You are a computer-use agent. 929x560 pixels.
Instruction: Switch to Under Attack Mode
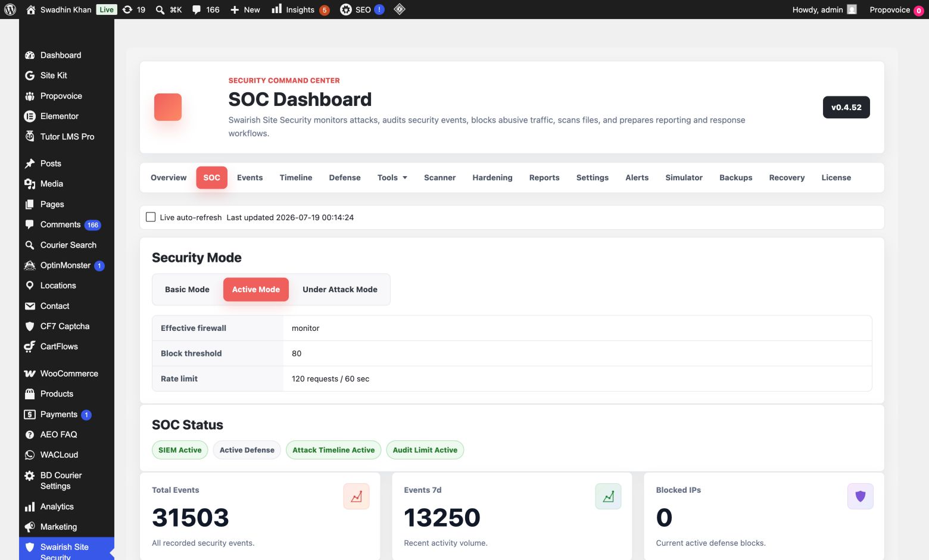(x=340, y=289)
